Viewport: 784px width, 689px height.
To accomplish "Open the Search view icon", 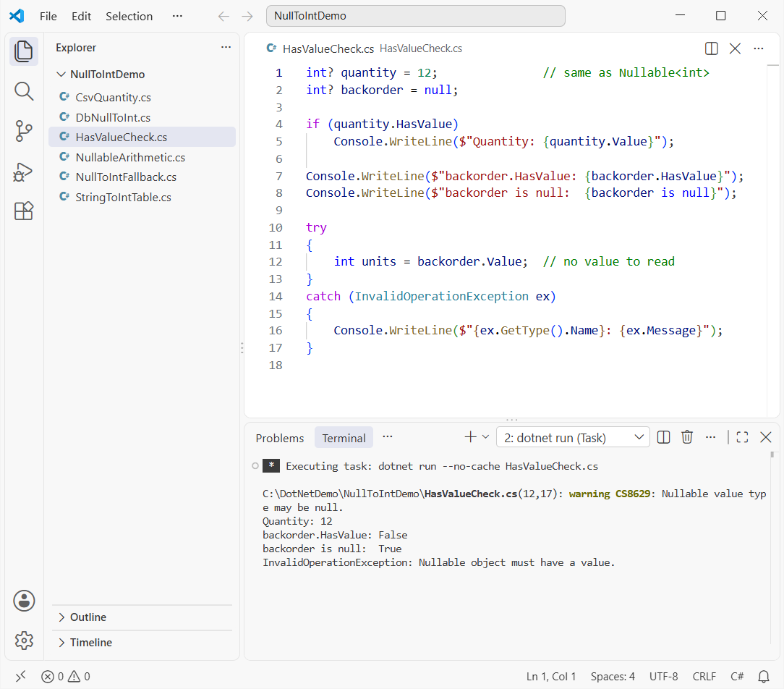I will click(x=23, y=92).
